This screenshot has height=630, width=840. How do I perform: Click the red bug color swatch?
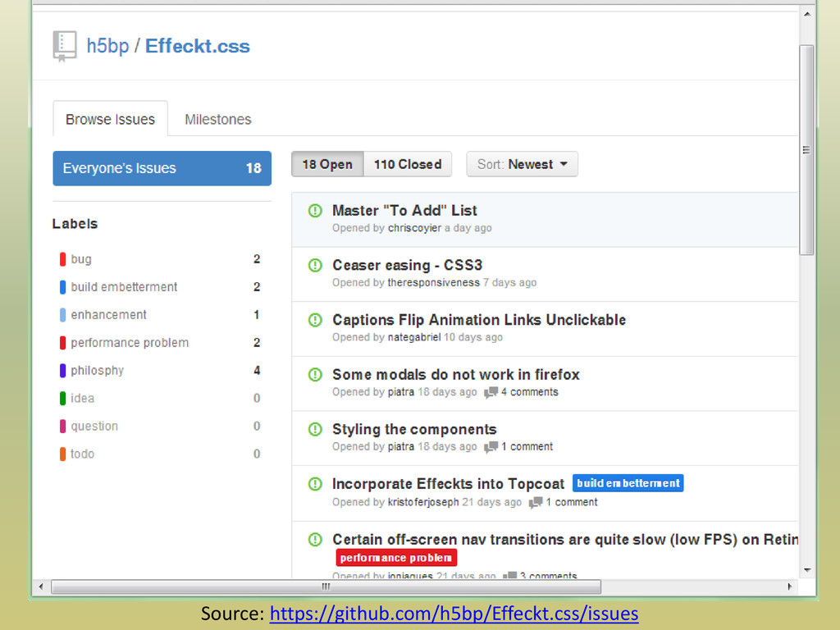click(62, 259)
